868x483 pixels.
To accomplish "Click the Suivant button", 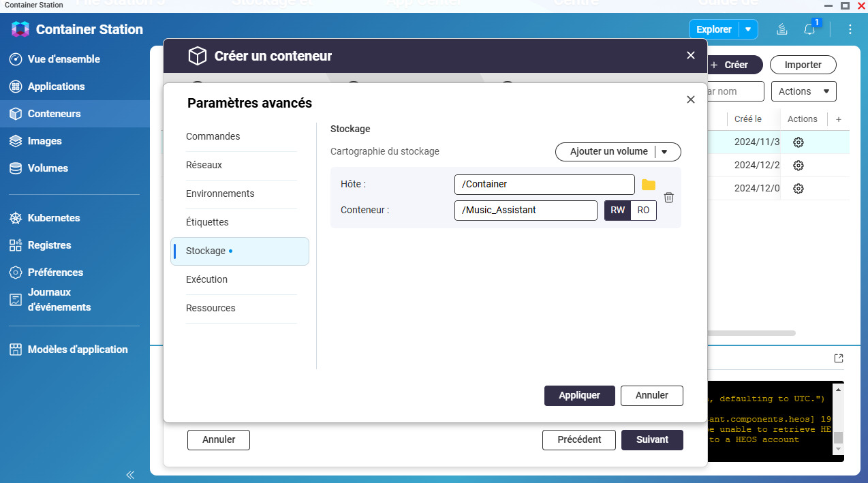I will [x=652, y=439].
